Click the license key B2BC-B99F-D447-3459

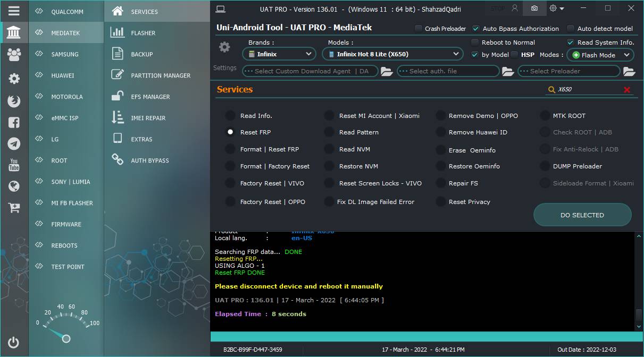[253, 350]
